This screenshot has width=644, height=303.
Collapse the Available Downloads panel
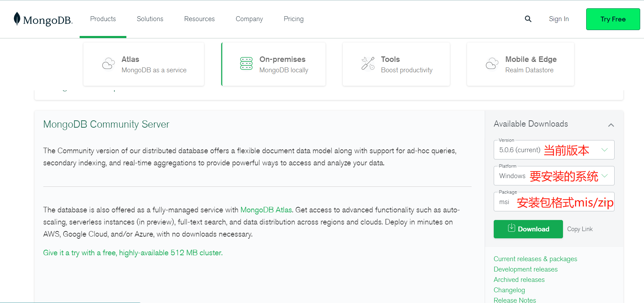pyautogui.click(x=611, y=125)
